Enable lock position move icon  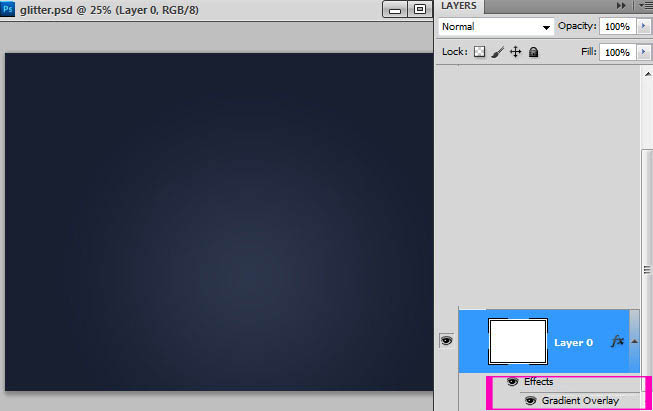tap(516, 52)
